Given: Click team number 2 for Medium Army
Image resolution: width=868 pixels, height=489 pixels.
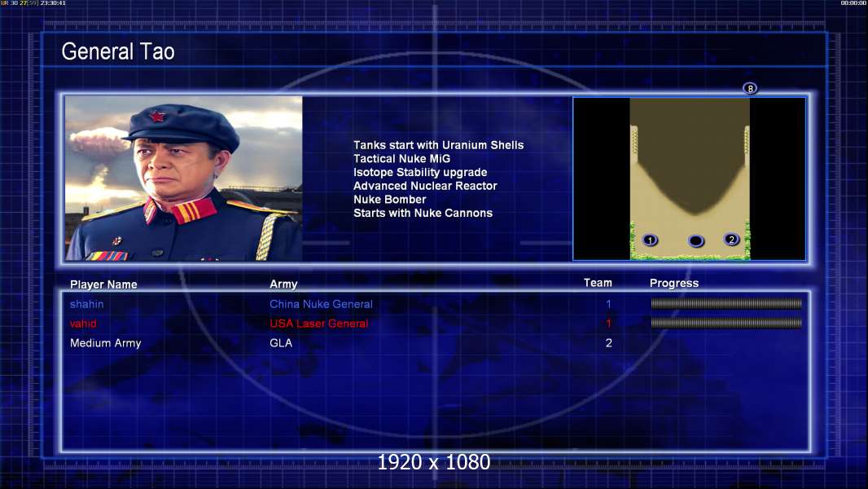Looking at the screenshot, I should (x=608, y=343).
